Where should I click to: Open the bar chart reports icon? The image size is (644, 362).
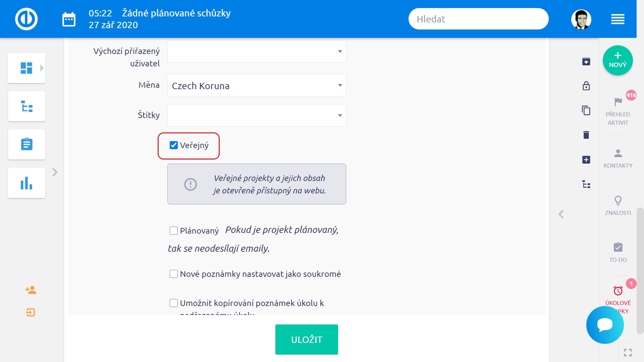(26, 183)
